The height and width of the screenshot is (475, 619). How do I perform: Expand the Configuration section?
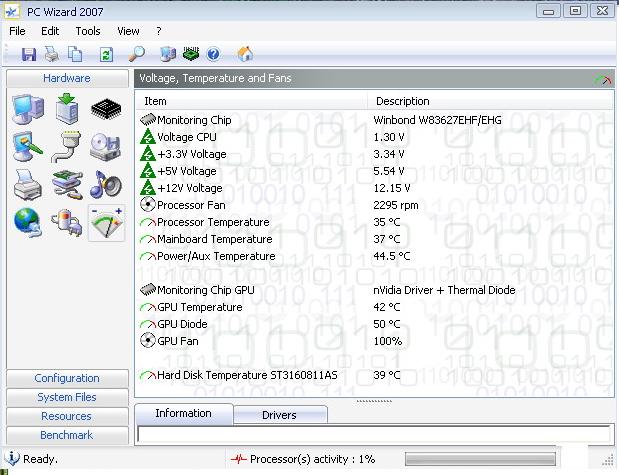(x=68, y=378)
